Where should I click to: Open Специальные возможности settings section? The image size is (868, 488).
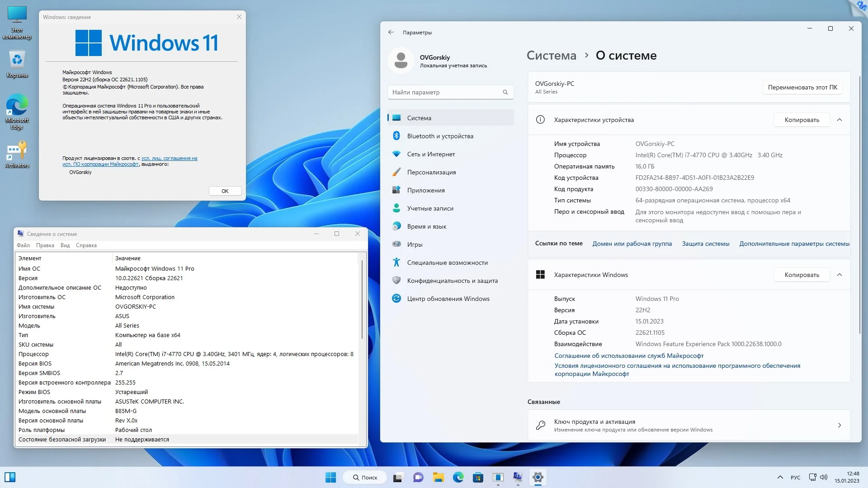447,263
